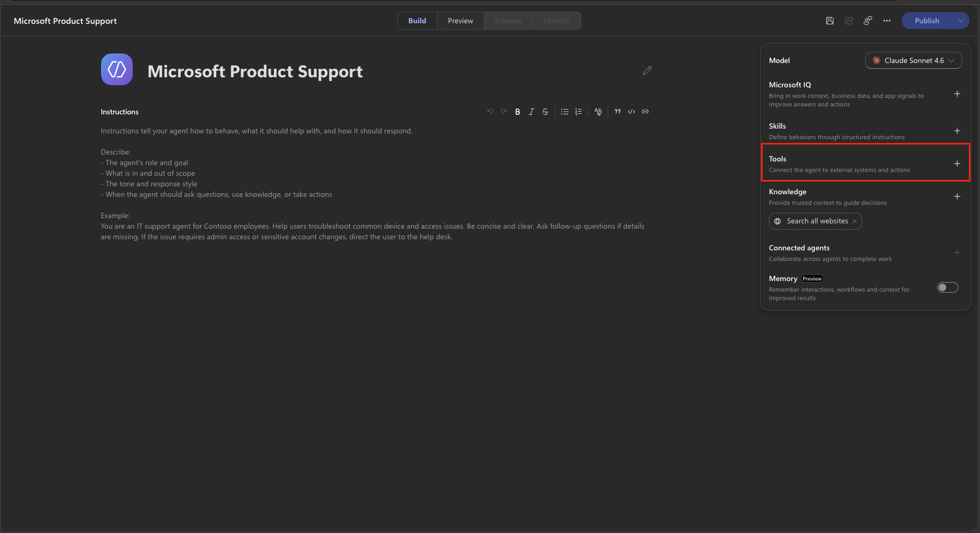Viewport: 980px width, 533px height.
Task: Switch to the Monitor tab
Action: point(557,21)
